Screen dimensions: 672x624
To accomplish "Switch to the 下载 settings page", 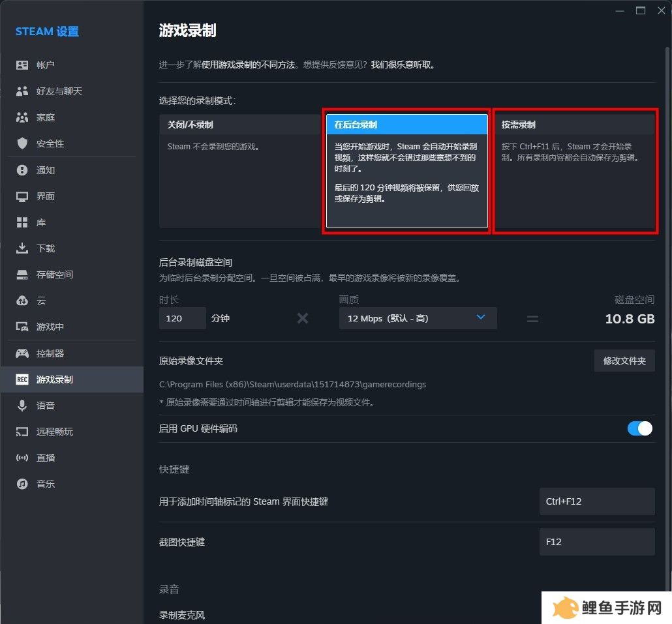I will point(72,248).
